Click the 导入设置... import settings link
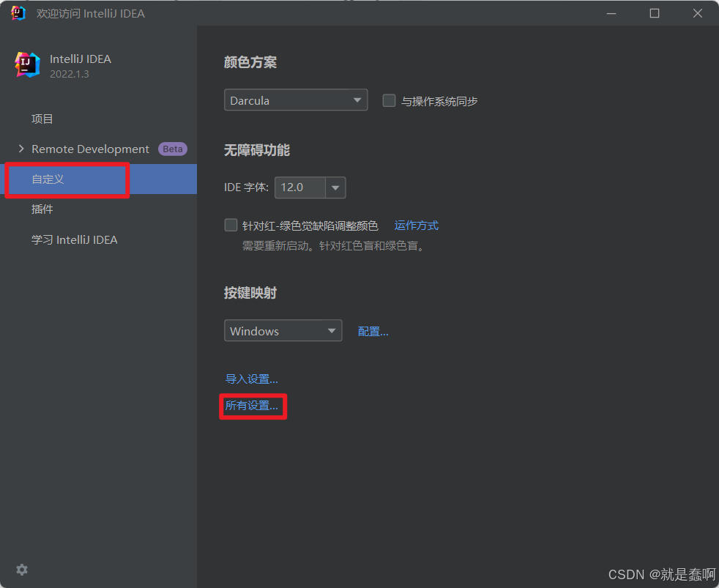The image size is (719, 588). (251, 379)
